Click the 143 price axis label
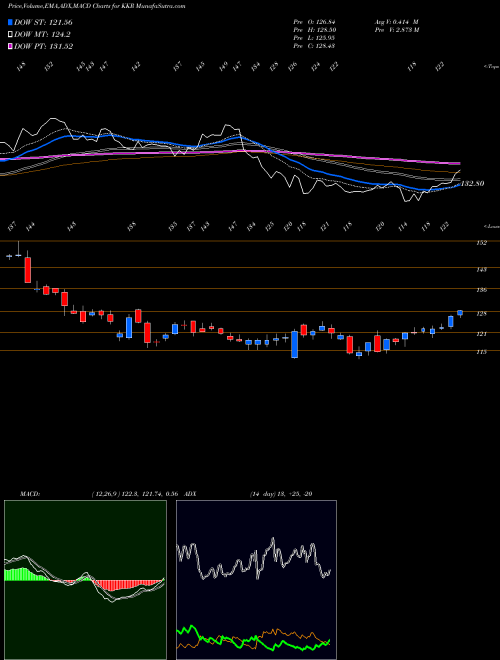 [x=481, y=269]
